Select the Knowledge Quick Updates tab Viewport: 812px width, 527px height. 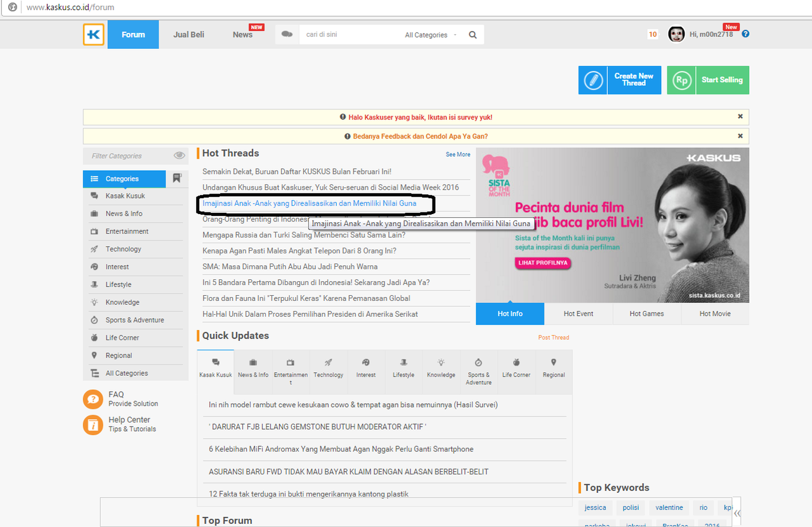(x=441, y=372)
